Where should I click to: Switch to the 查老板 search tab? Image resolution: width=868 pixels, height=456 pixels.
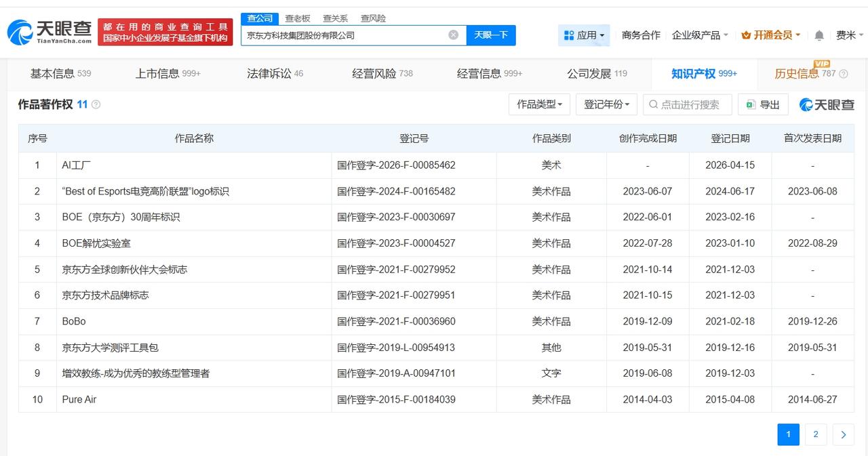[298, 18]
